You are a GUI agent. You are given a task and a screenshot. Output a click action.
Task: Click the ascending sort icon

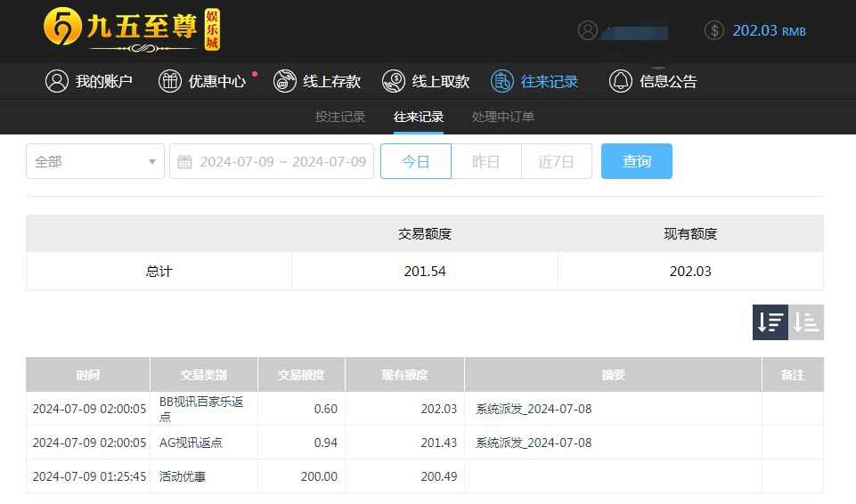[x=806, y=322]
